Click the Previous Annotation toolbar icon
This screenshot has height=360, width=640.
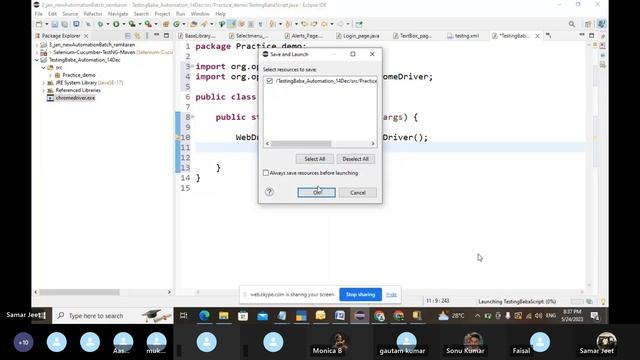pyautogui.click(x=288, y=24)
